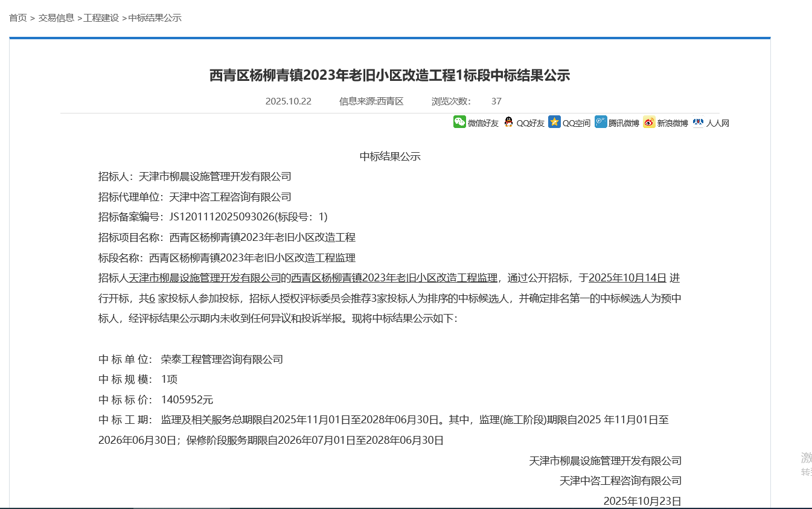Click the blue 腾讯微博 icon
This screenshot has width=812, height=509.
click(x=601, y=122)
